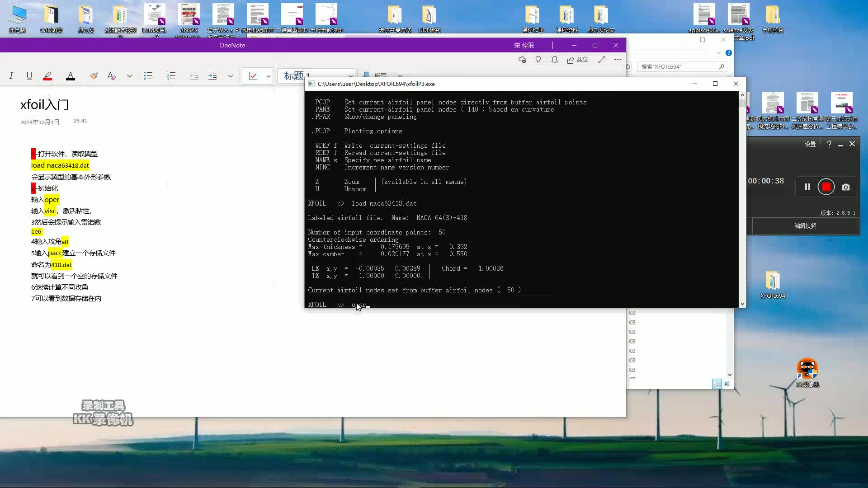Increase paragraph indent
This screenshot has width=868, height=488.
click(x=212, y=76)
